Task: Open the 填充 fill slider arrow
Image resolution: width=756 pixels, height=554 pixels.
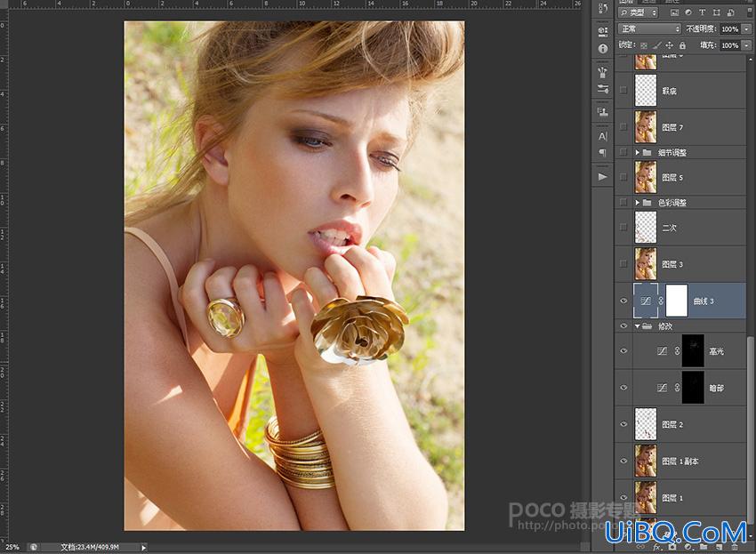Action: [747, 45]
